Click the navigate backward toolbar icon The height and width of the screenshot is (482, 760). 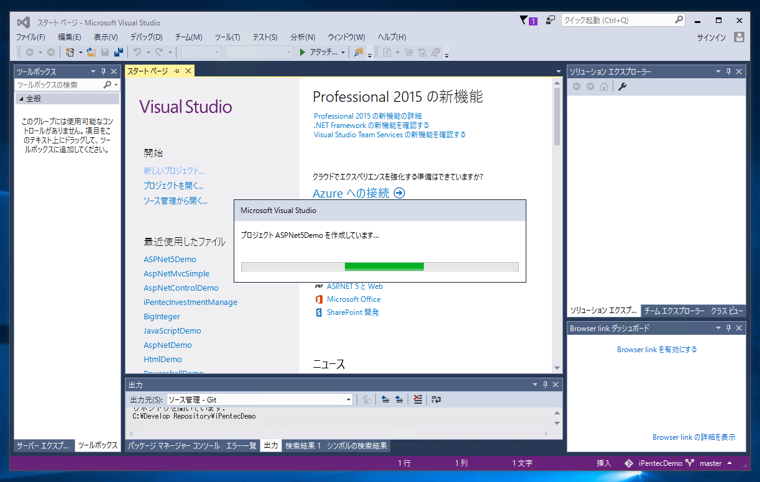click(30, 52)
